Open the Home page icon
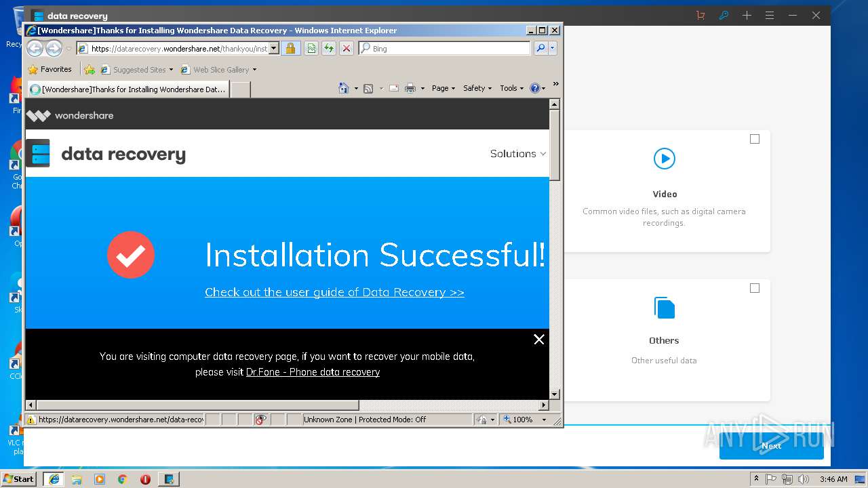Viewport: 868px width, 488px height. pos(344,88)
